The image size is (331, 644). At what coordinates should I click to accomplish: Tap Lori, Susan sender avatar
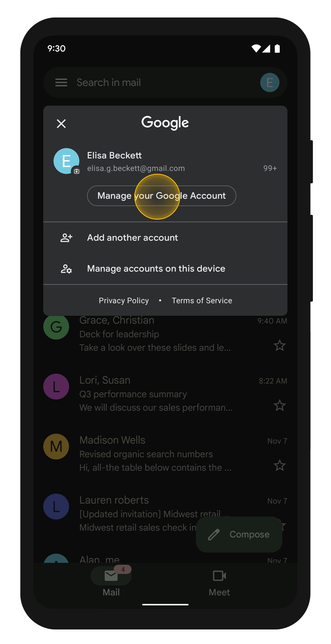(56, 387)
